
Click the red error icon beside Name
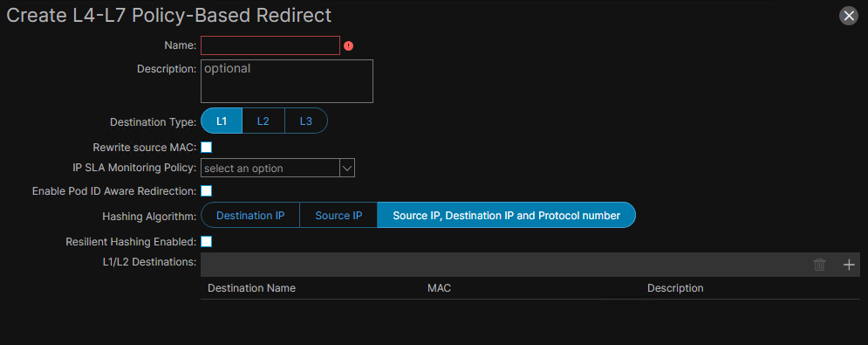[348, 46]
